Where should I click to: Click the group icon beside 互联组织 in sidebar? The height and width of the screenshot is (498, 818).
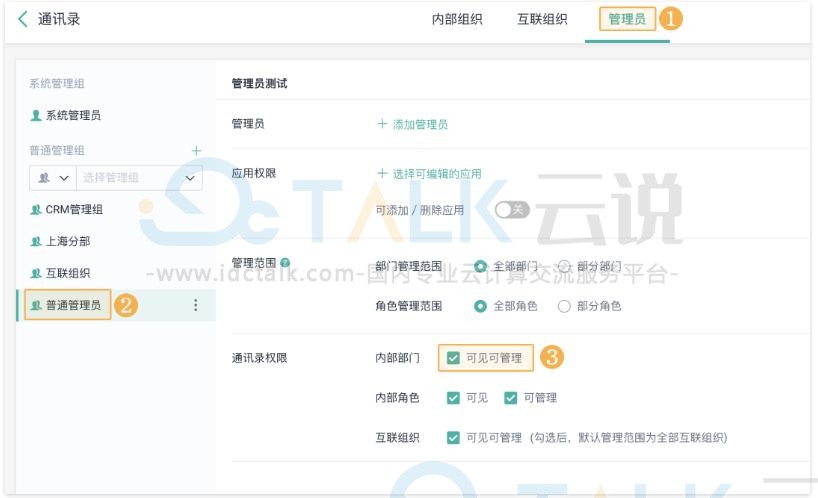tap(36, 273)
